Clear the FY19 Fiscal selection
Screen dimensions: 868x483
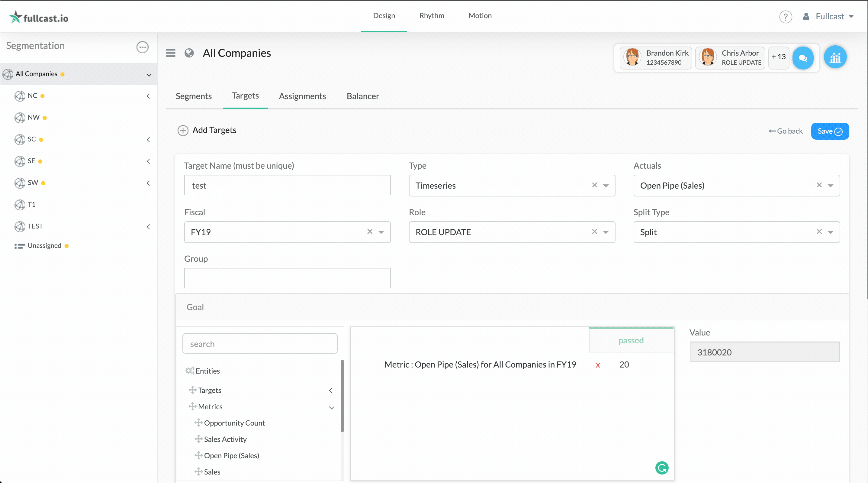point(370,232)
